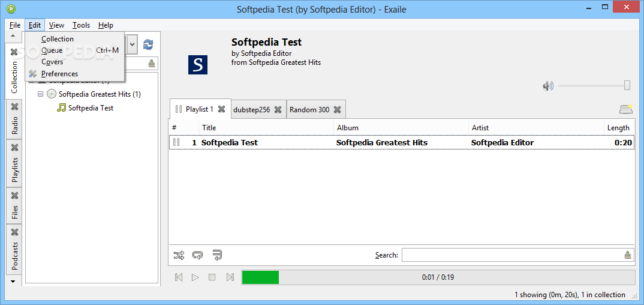Close the Playlists side panel
The width and height of the screenshot is (644, 305).
click(x=15, y=147)
